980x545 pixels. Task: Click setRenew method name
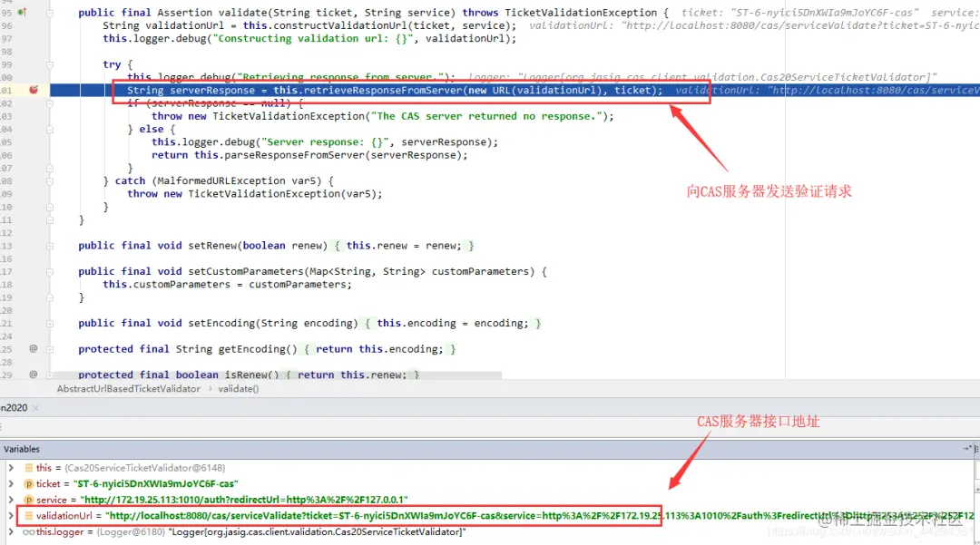[x=211, y=246]
